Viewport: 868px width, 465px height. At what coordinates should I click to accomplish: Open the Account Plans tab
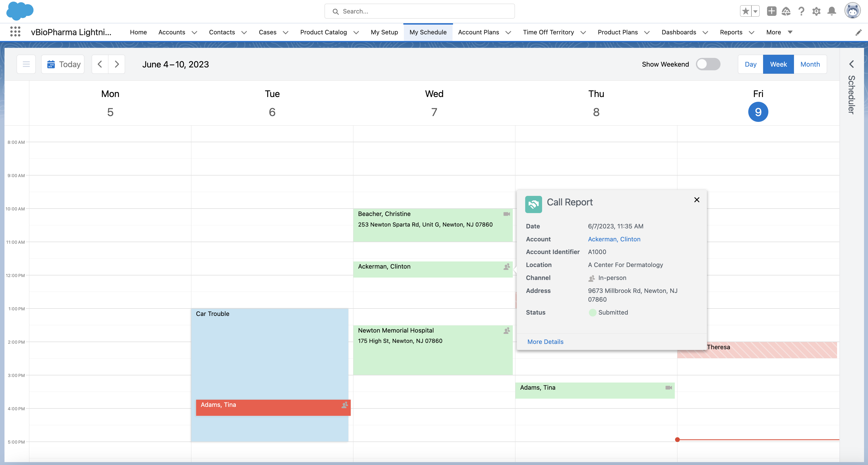point(478,32)
